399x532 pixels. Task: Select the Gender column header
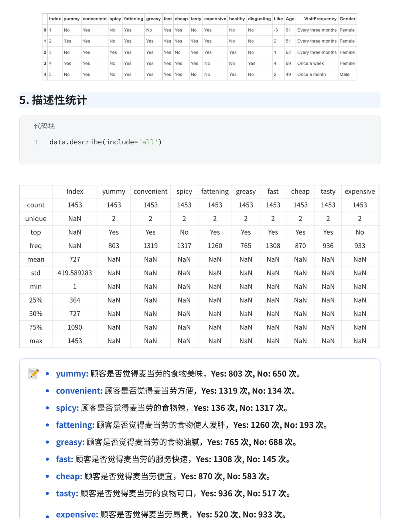(x=347, y=19)
